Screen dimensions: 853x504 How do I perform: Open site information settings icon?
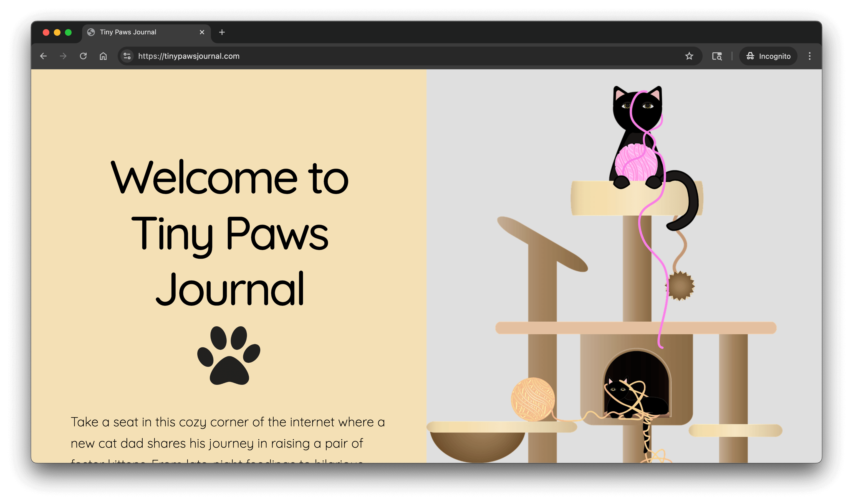tap(127, 56)
